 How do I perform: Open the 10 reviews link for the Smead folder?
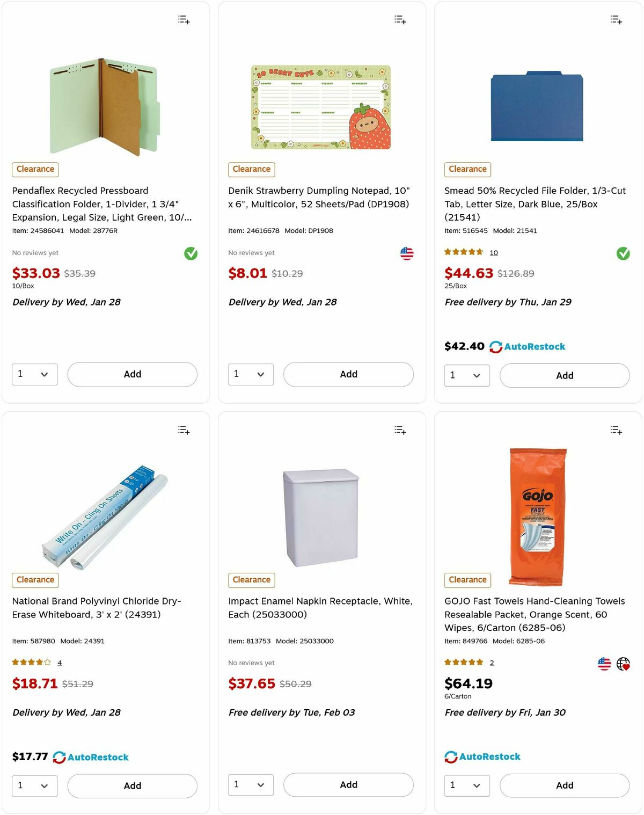point(493,252)
